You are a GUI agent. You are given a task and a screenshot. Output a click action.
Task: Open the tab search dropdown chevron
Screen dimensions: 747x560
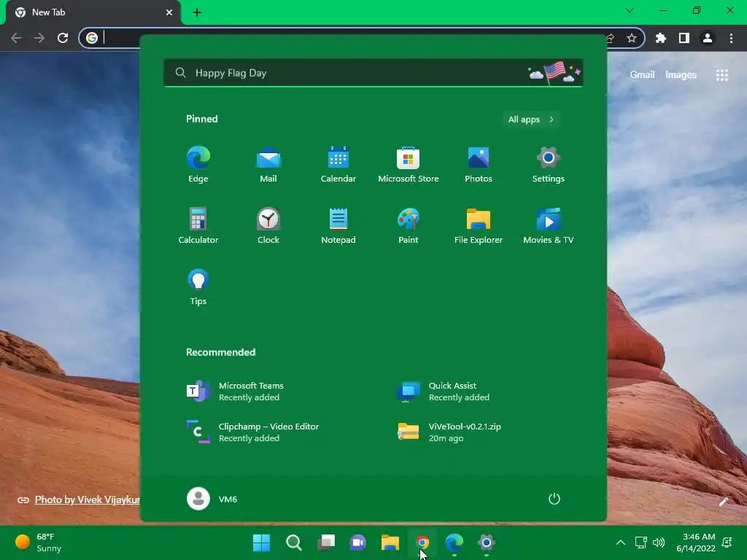630,10
